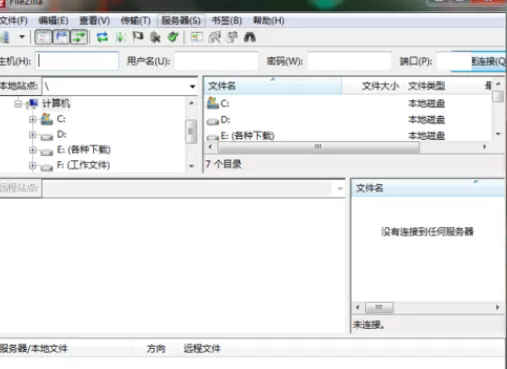This screenshot has width=507, height=369.
Task: Click local file list scroll right arrow
Action: (x=484, y=147)
